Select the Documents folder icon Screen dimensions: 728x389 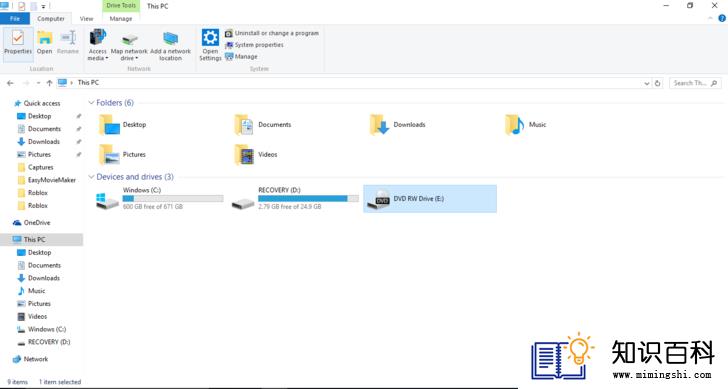244,125
